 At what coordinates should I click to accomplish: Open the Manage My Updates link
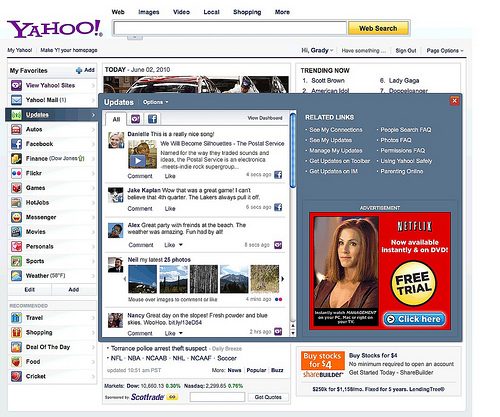point(336,151)
